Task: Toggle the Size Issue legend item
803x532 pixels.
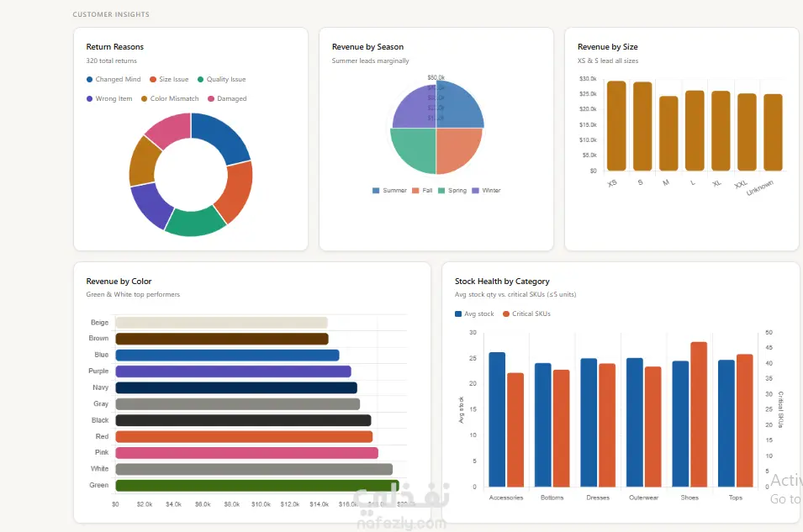Action: coord(169,79)
